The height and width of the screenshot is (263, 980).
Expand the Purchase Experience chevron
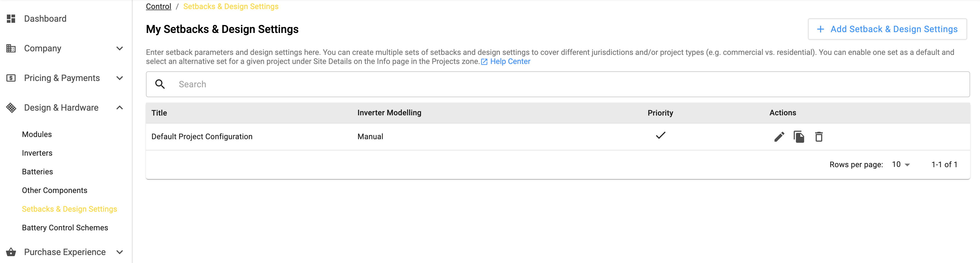click(x=119, y=252)
